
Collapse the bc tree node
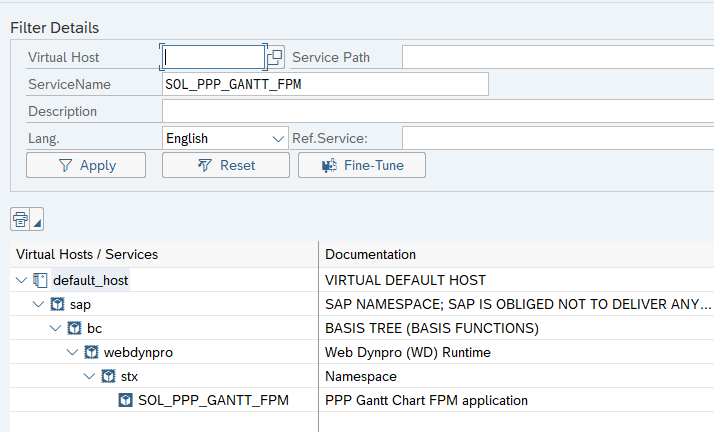tap(56, 328)
